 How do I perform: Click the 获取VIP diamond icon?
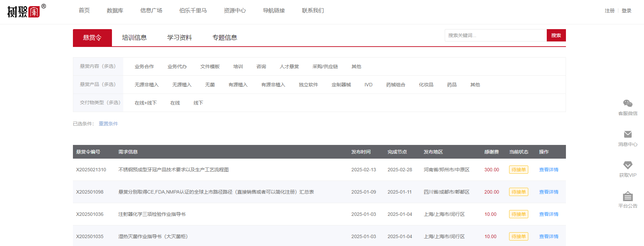click(x=628, y=165)
